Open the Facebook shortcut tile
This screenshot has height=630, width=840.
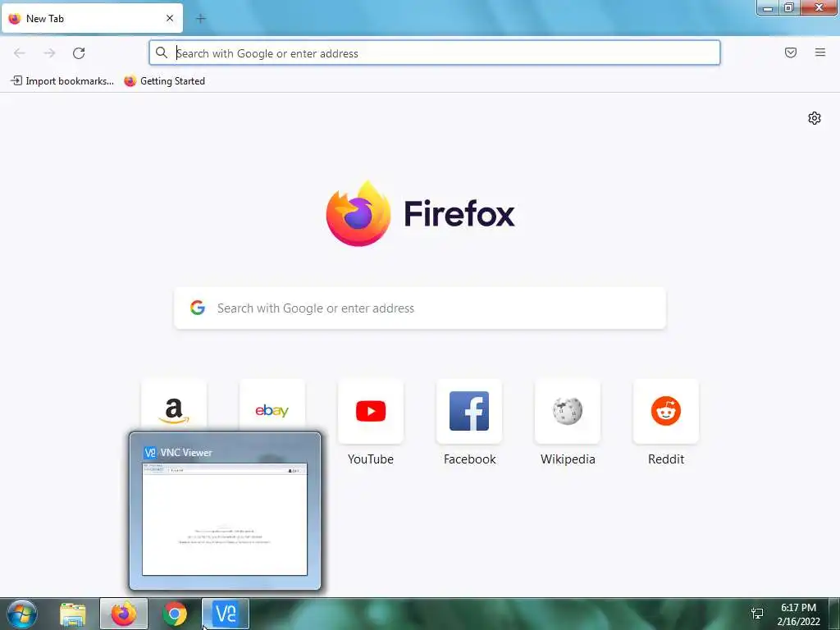coord(469,411)
